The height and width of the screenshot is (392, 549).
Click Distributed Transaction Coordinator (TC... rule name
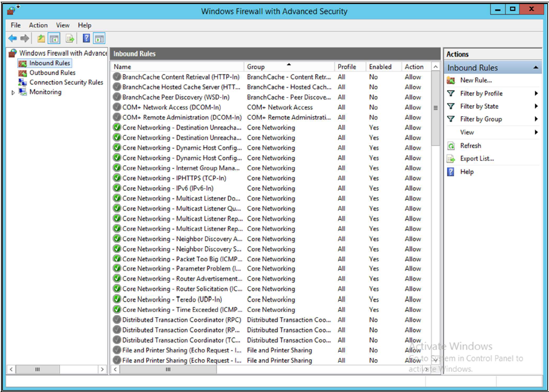coord(182,340)
